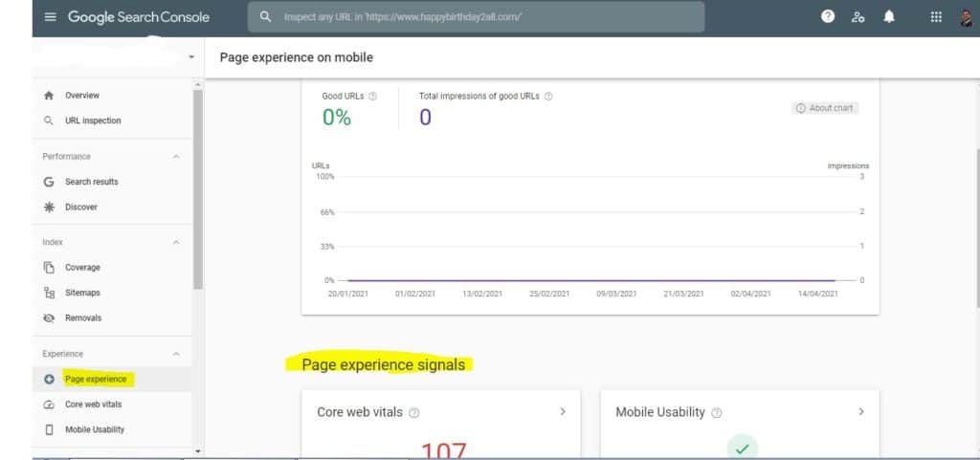
Task: Collapse the Experience section
Action: 176,354
